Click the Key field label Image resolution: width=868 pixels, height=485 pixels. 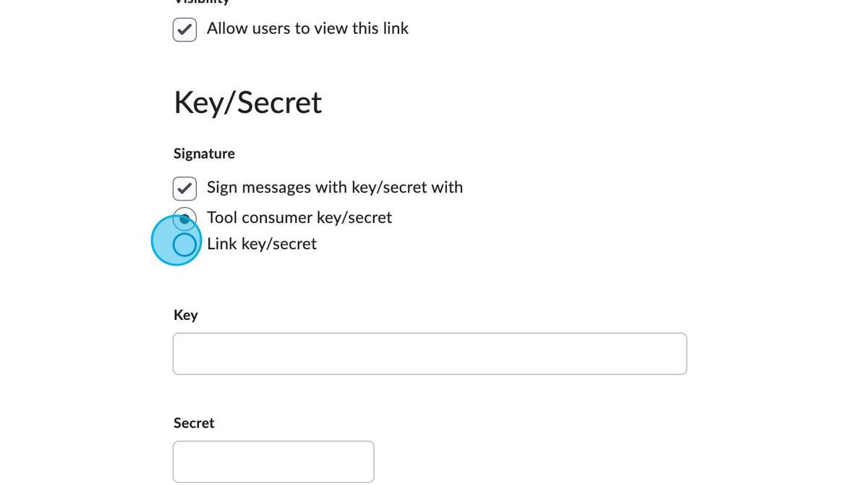(186, 314)
